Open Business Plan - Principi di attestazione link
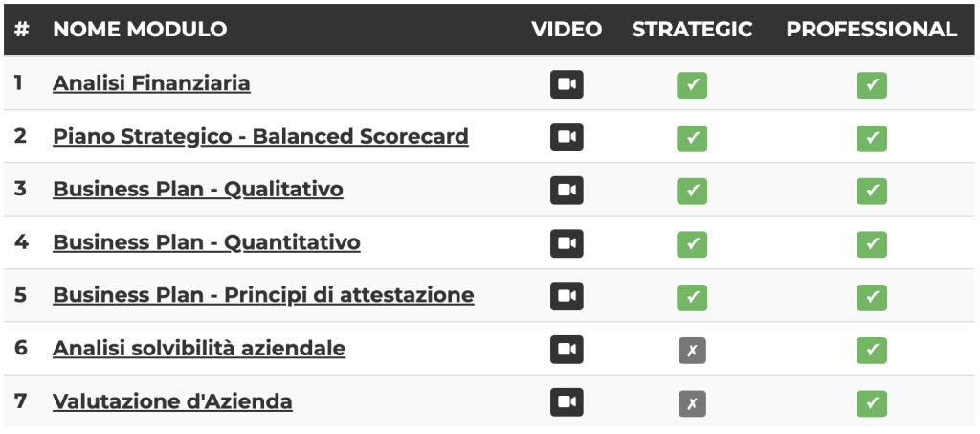This screenshot has height=434, width=980. pos(263,295)
